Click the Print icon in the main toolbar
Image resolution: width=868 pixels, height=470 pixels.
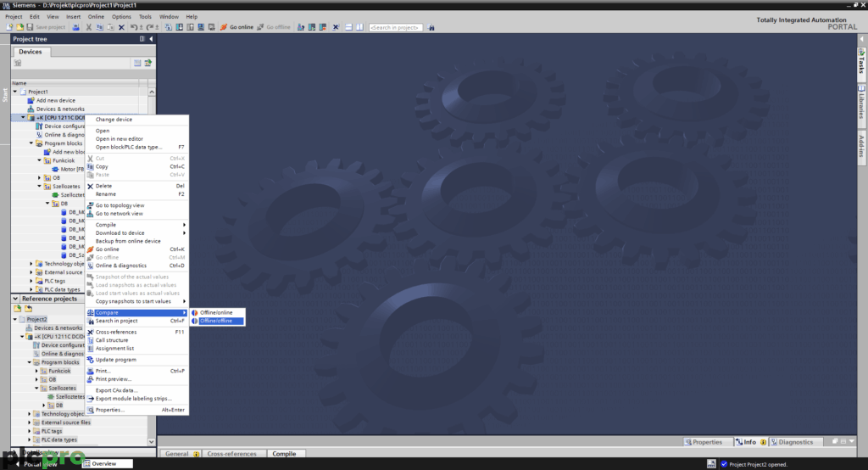click(x=75, y=27)
